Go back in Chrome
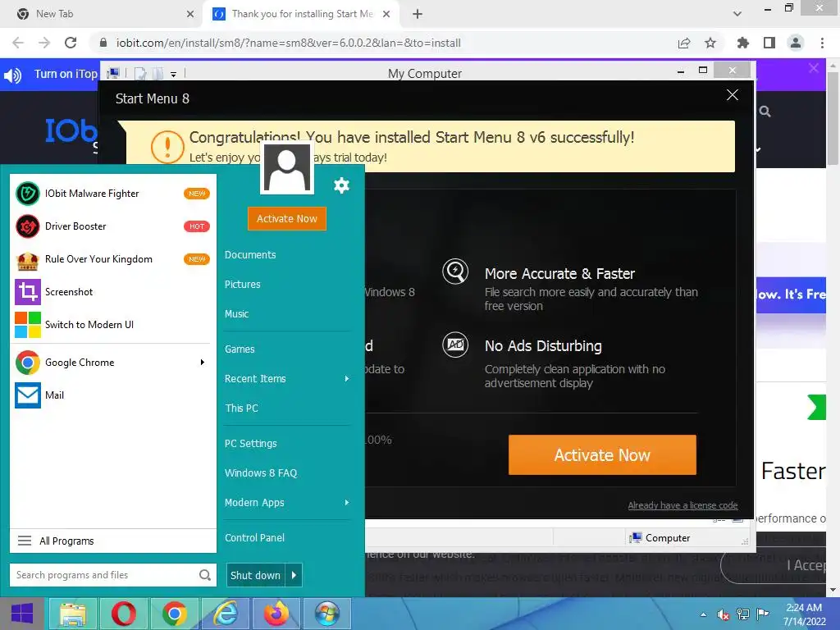Image resolution: width=840 pixels, height=630 pixels. coord(18,43)
